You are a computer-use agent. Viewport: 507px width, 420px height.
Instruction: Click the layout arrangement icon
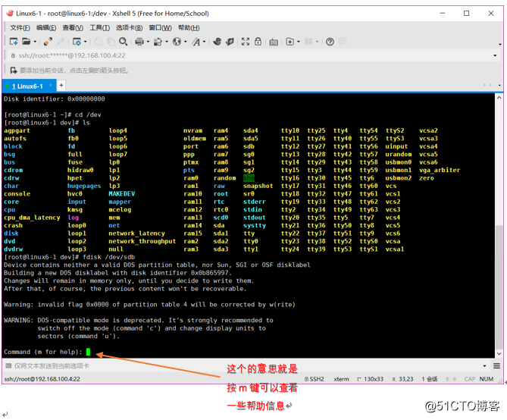[308, 42]
